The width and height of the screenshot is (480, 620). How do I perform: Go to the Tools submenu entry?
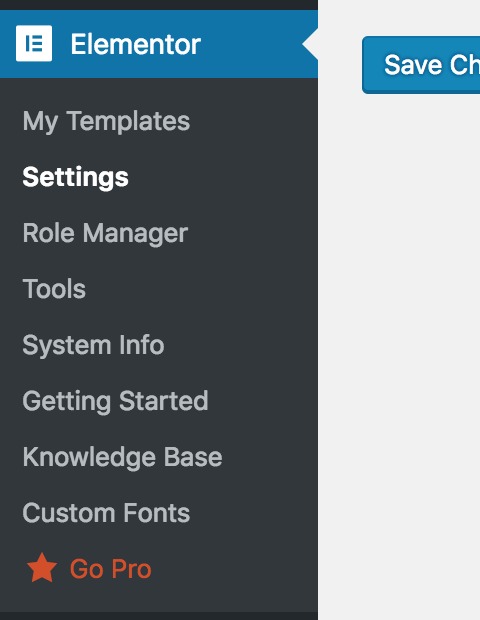point(54,289)
